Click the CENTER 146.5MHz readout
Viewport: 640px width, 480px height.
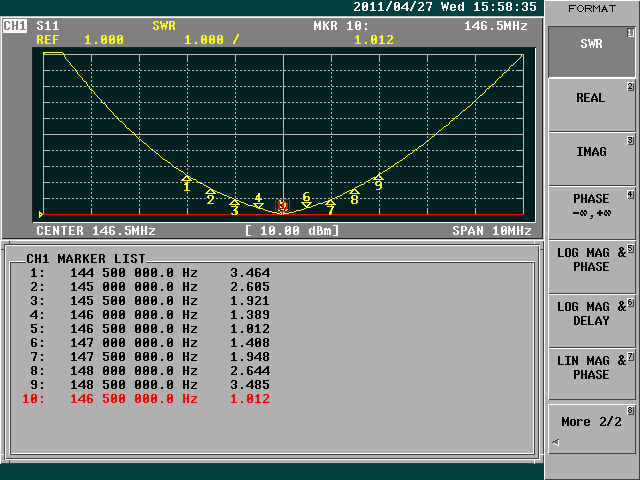[x=96, y=231]
